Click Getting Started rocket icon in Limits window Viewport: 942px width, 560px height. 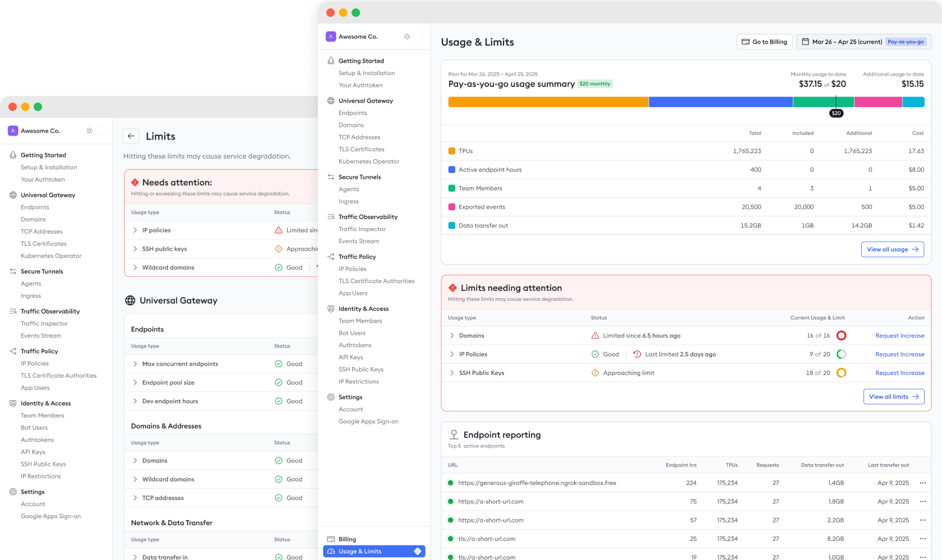click(13, 155)
